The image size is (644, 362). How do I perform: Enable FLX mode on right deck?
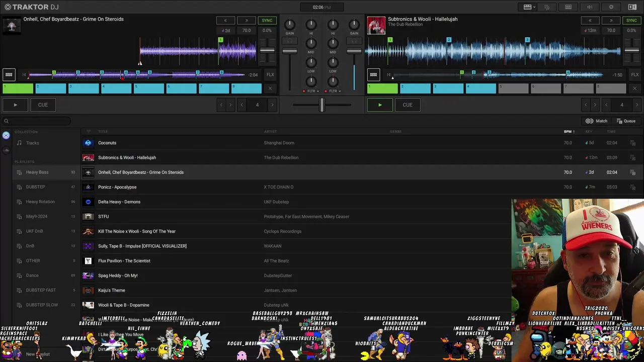click(635, 75)
